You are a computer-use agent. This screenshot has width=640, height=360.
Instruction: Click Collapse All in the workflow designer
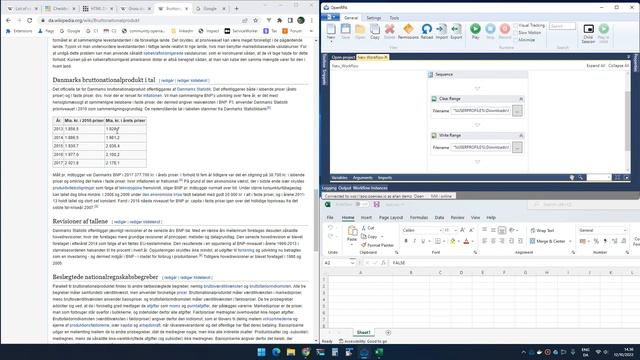(x=618, y=66)
